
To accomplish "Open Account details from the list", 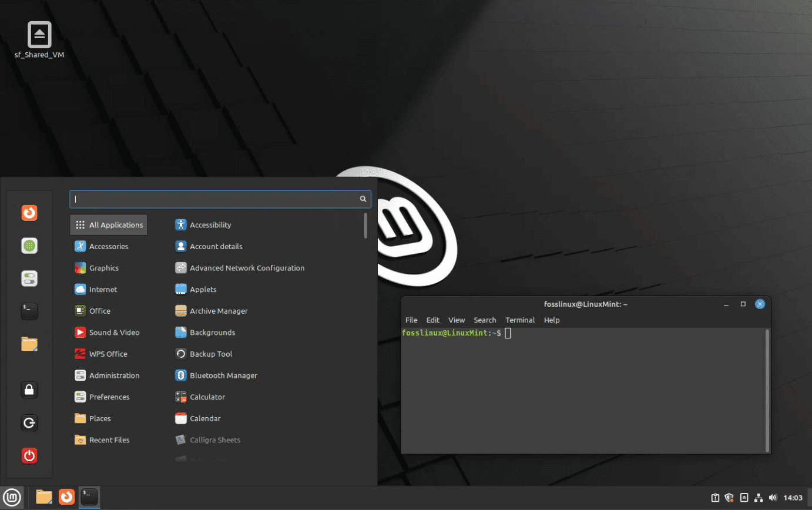I will (209, 246).
